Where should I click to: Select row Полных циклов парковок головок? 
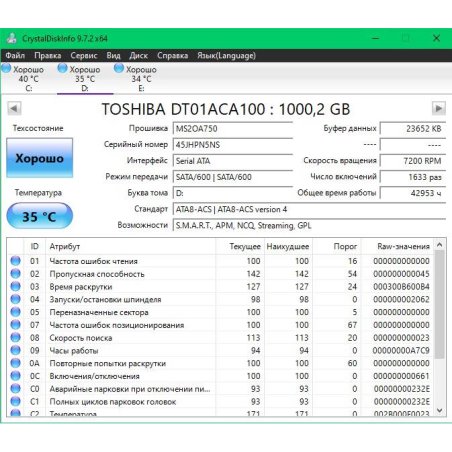pos(220,402)
